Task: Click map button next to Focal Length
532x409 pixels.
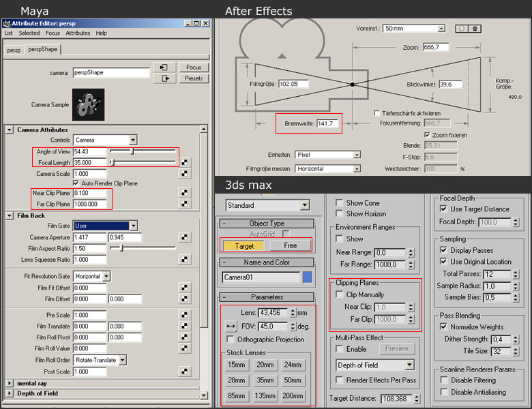Action: [185, 162]
